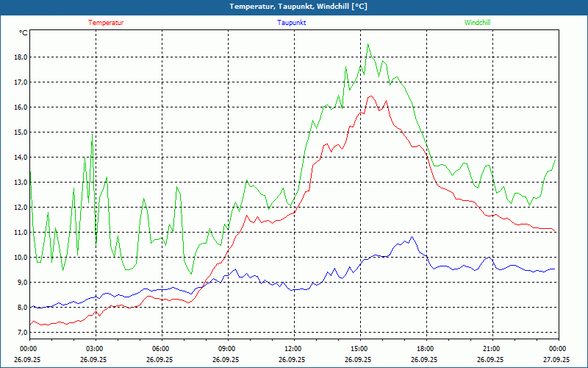Select the 18:00 time axis label
Screen dimensions: 588x368
[x=426, y=349]
